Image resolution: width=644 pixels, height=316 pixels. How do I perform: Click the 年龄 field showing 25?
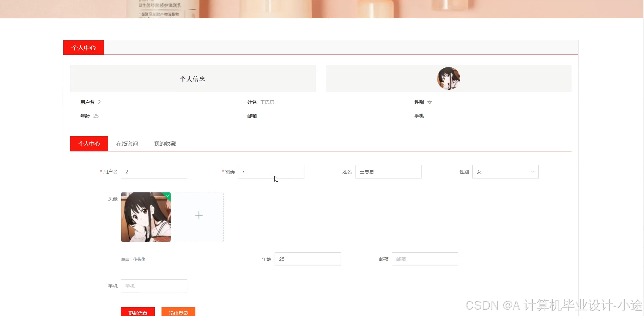pyautogui.click(x=308, y=259)
